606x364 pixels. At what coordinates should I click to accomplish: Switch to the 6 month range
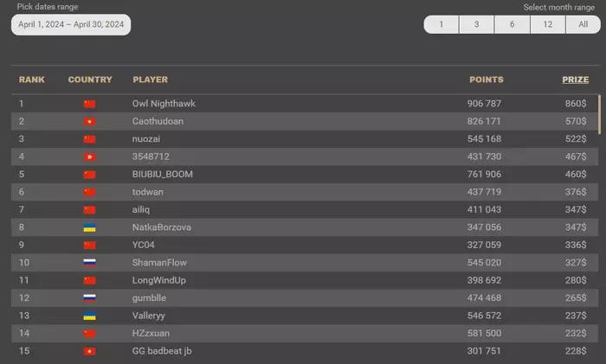512,24
